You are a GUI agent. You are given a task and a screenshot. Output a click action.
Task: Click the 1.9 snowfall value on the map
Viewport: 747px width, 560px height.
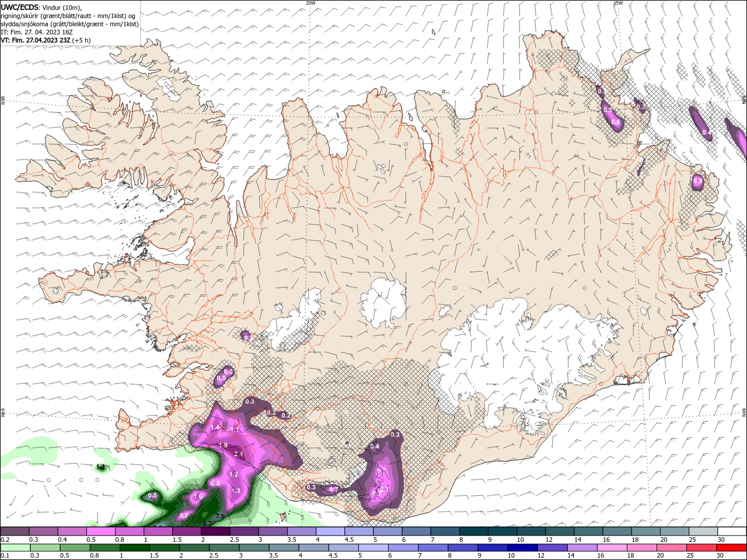[222, 445]
